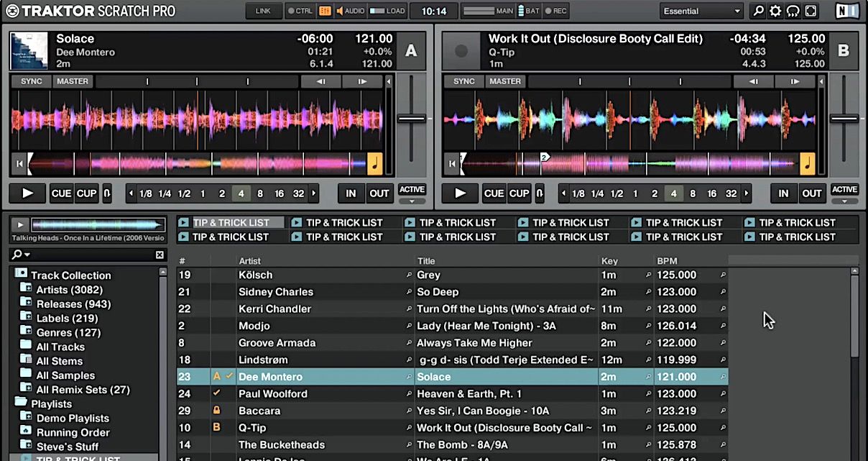The width and height of the screenshot is (868, 461).
Task: Toggle fullscreen view icon in header
Action: [811, 11]
